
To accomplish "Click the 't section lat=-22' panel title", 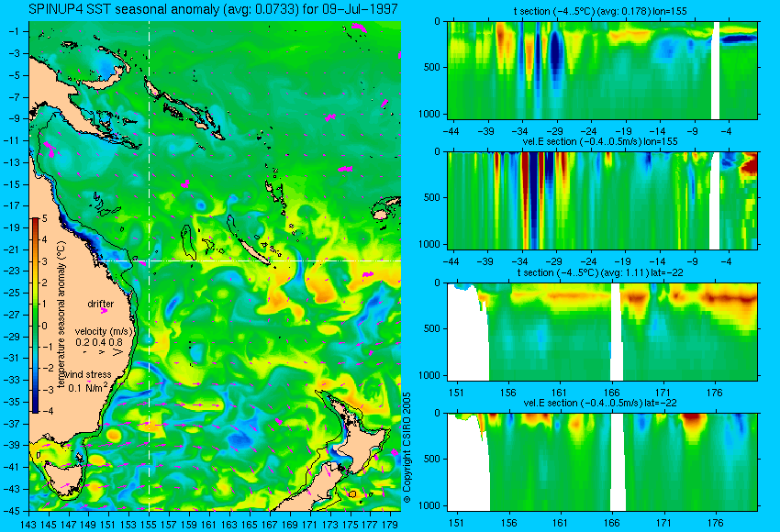I will point(600,273).
